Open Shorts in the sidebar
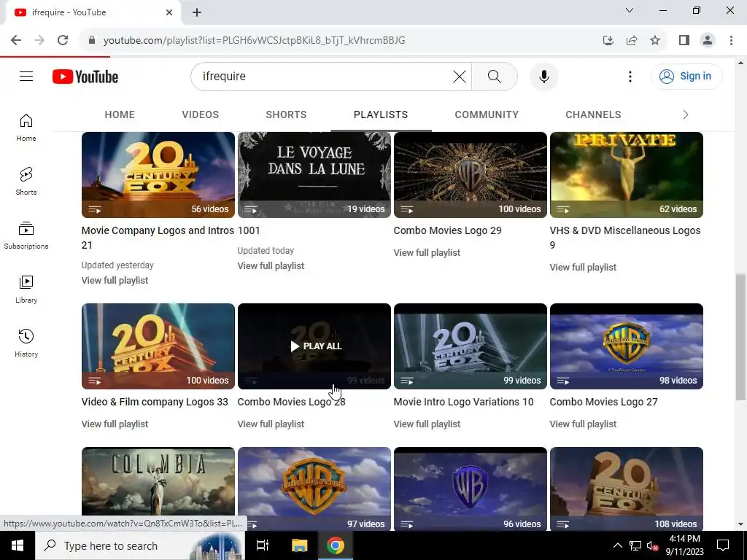Image resolution: width=747 pixels, height=560 pixels. point(26,182)
